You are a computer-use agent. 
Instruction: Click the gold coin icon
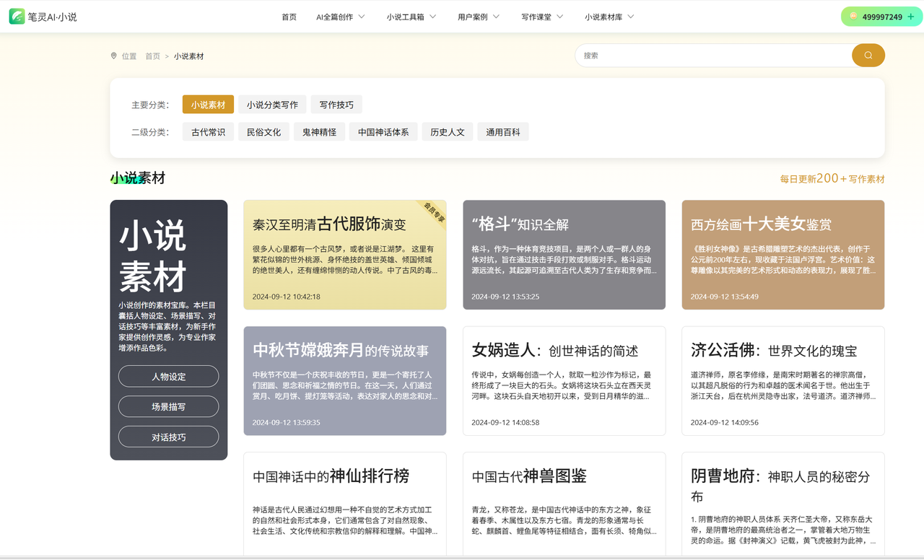pos(853,17)
